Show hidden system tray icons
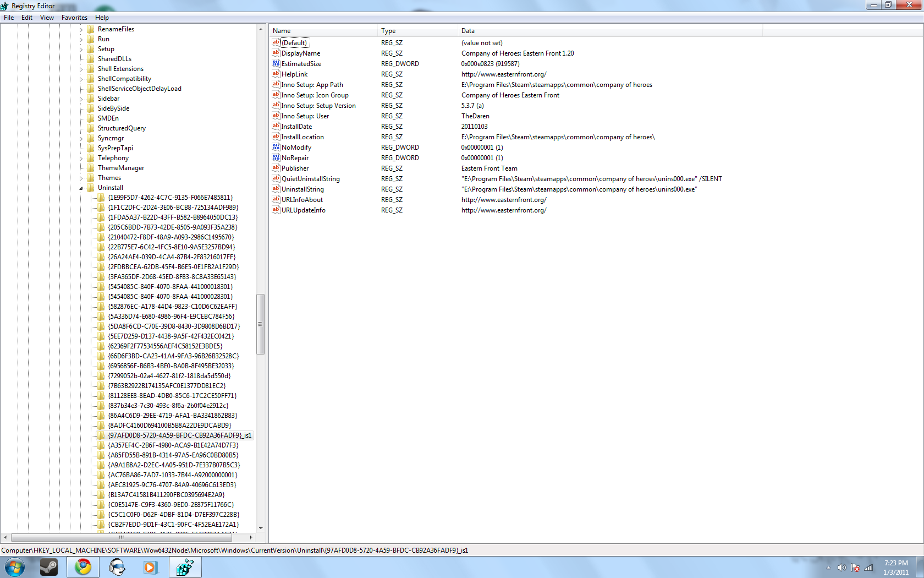The width and height of the screenshot is (924, 578). [828, 568]
